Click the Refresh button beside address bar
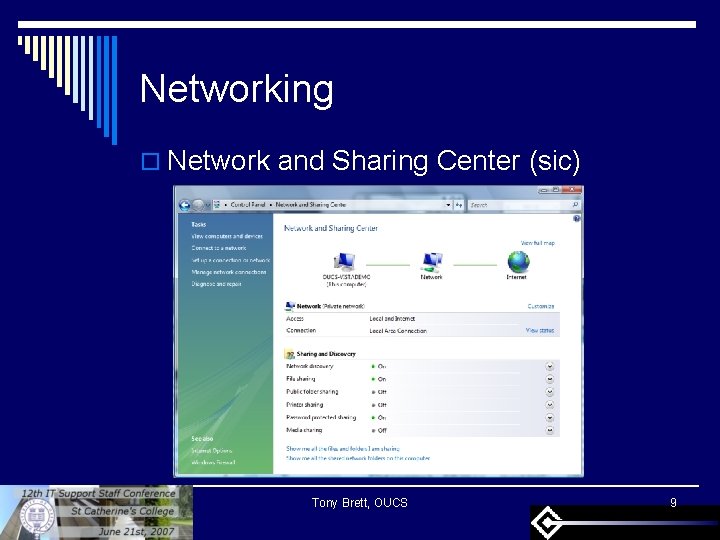Viewport: 720px width, 540px height. [459, 205]
